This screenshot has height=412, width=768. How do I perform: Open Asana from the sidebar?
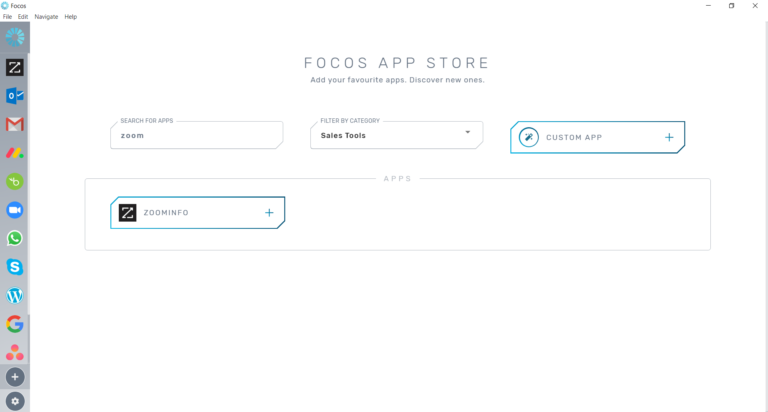click(14, 352)
